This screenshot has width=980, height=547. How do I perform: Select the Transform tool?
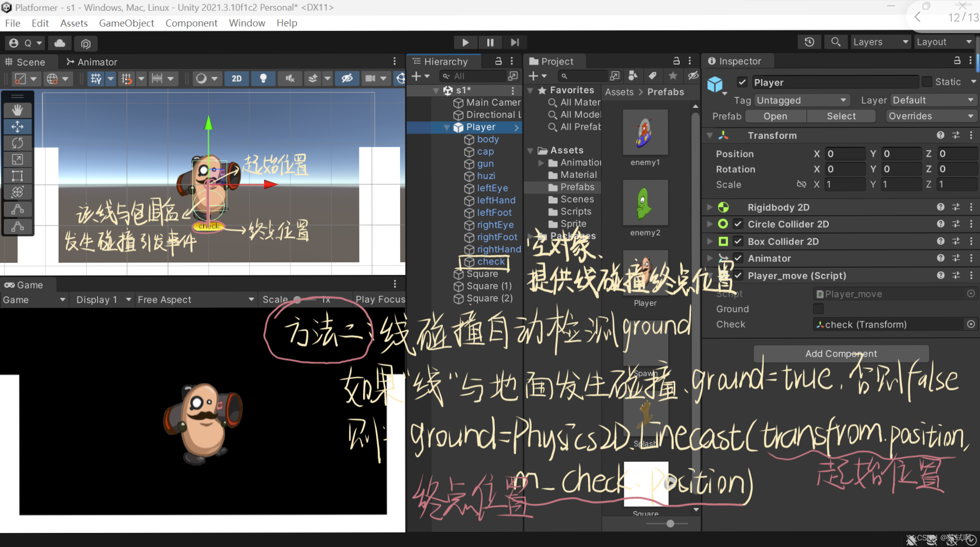(17, 192)
